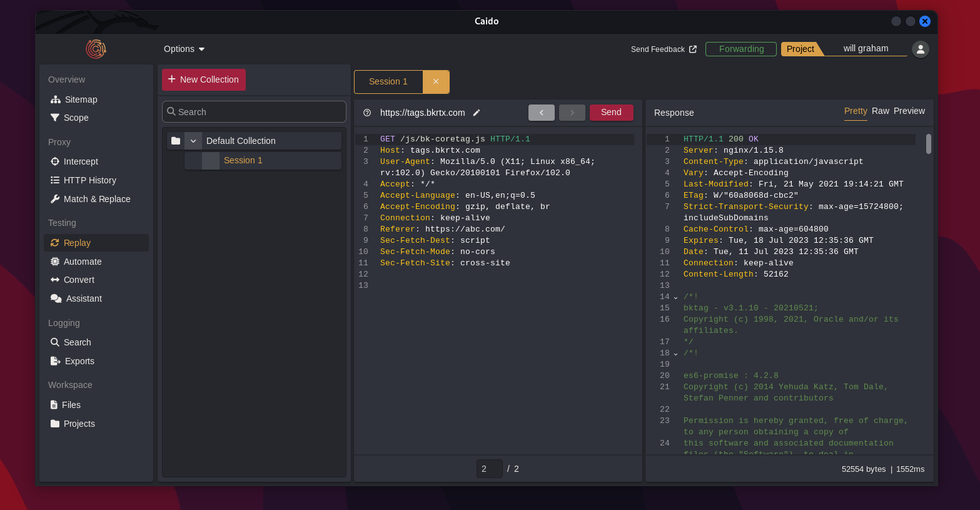The width and height of the screenshot is (980, 510).
Task: Open Automate tool
Action: pos(76,262)
